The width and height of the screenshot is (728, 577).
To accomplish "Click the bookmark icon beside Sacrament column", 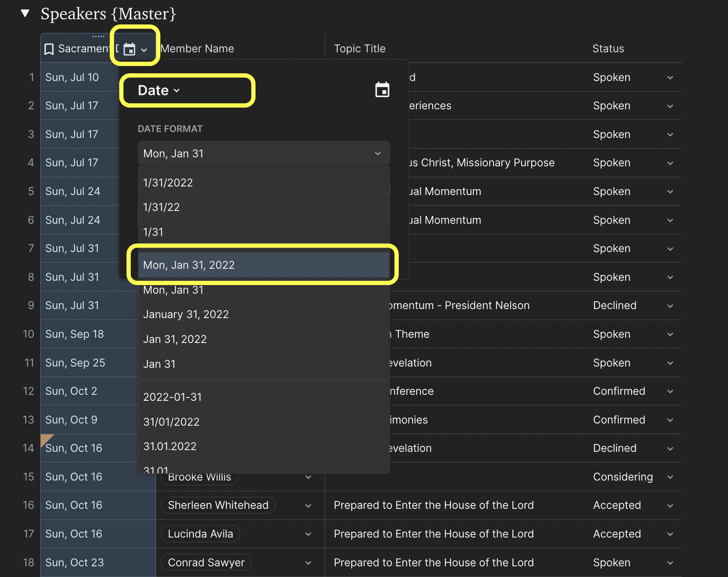I will pyautogui.click(x=49, y=49).
